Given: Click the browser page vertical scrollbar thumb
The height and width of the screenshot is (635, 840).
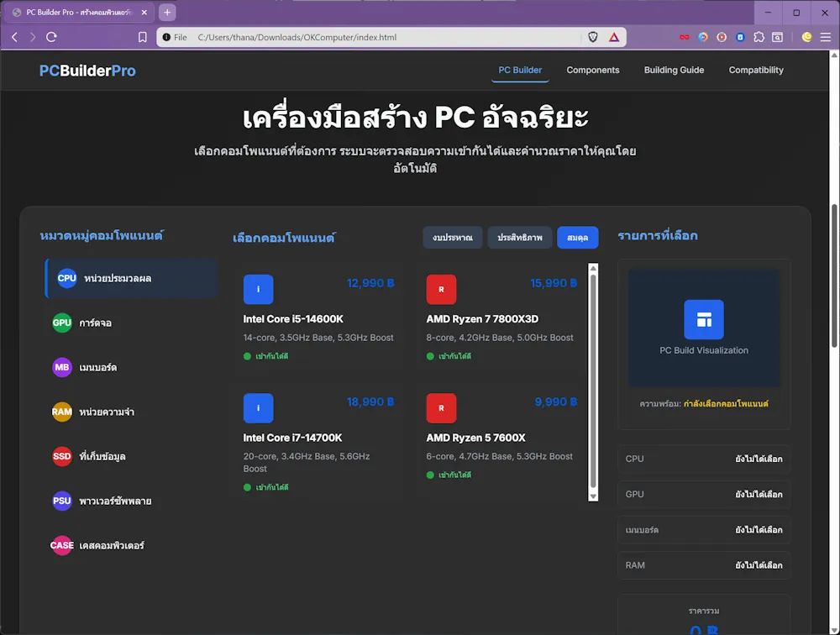Looking at the screenshot, I should point(834,276).
